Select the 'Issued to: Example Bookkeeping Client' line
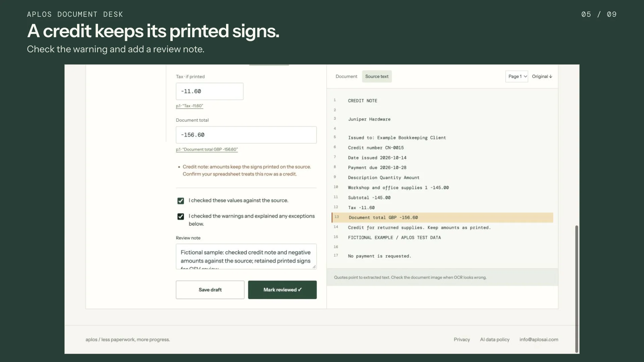 [x=397, y=138]
